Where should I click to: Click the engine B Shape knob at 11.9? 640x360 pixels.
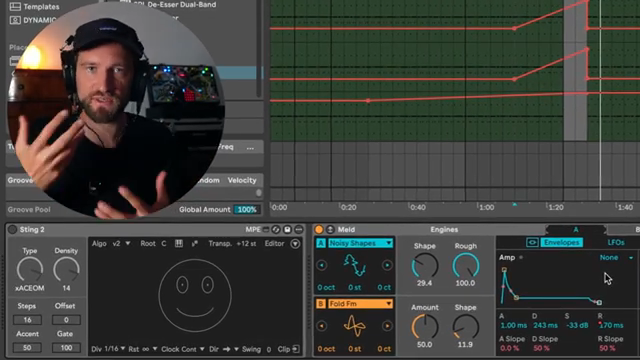point(466,327)
